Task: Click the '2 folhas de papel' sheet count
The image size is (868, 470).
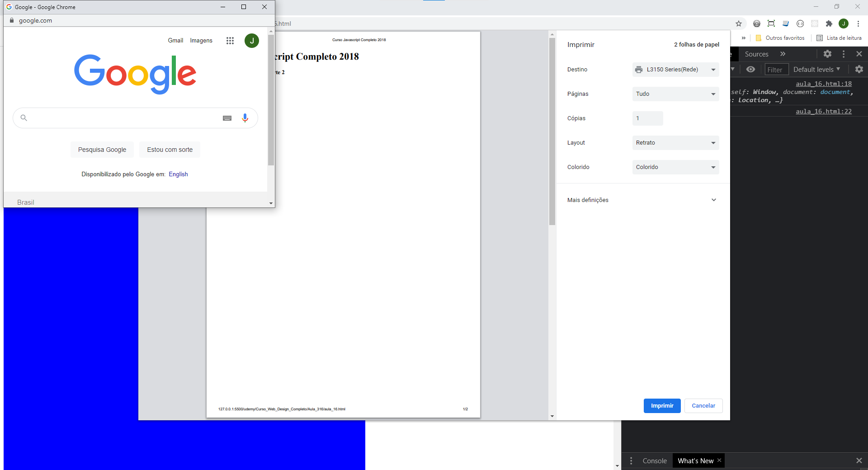Action: pyautogui.click(x=696, y=44)
